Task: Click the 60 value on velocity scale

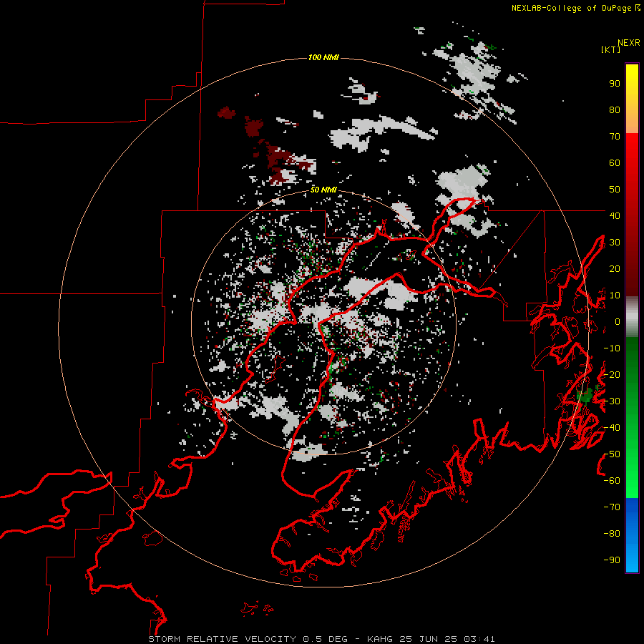Action: tap(615, 163)
